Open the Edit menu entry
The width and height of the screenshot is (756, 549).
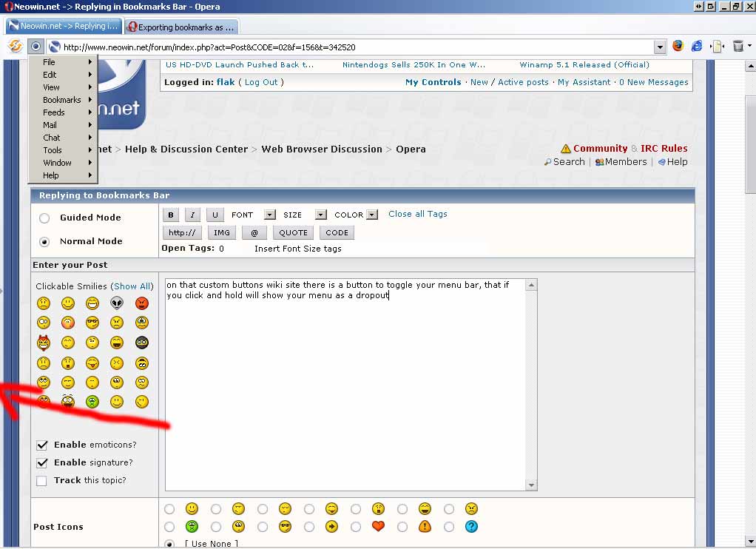[x=63, y=74]
